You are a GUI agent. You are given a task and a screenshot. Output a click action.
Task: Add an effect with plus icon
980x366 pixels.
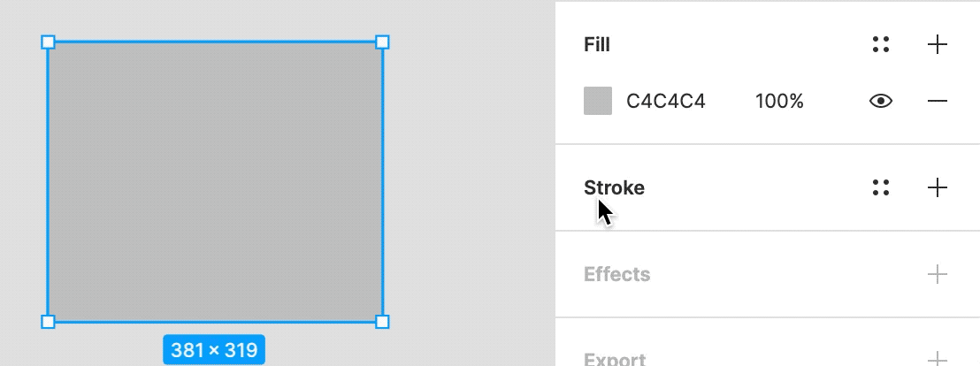click(937, 274)
